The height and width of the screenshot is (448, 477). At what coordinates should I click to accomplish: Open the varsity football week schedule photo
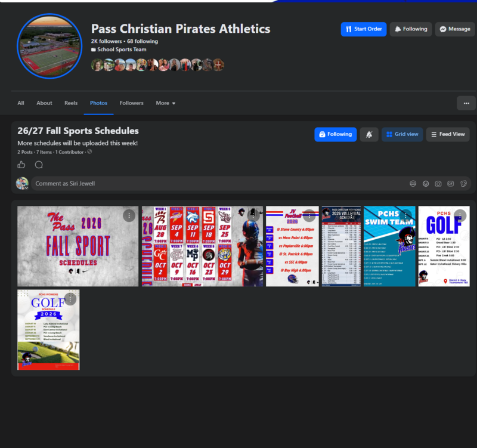coord(202,246)
